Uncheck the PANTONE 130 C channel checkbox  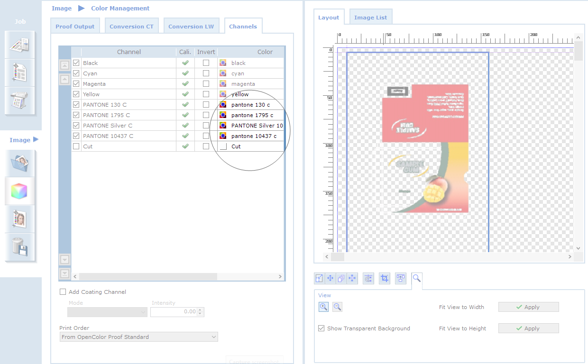(76, 105)
